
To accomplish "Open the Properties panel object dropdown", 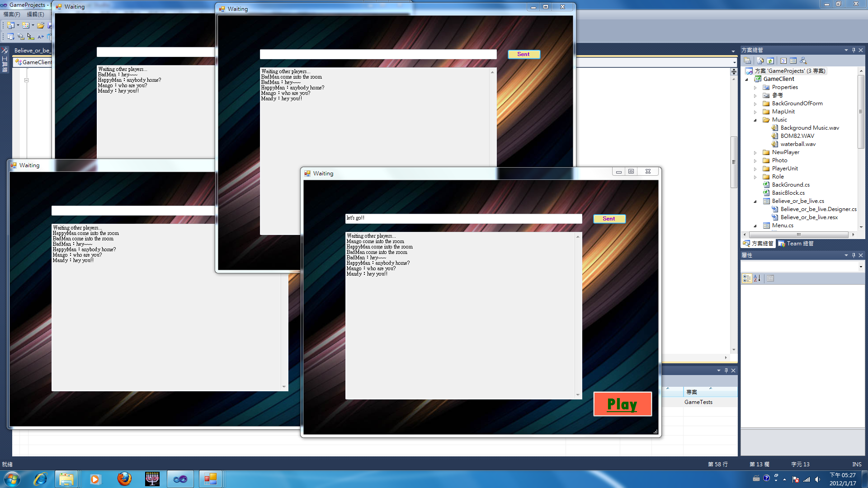I will pos(860,267).
